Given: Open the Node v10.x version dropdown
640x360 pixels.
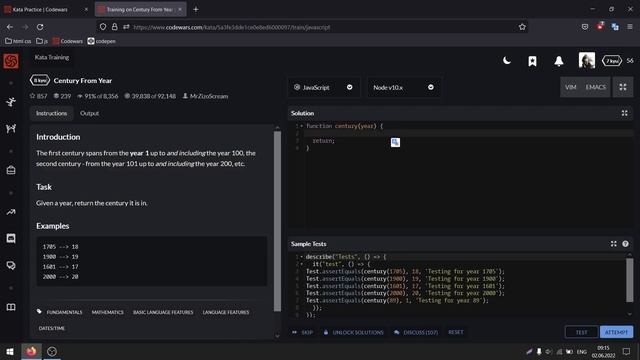Looking at the screenshot, I should (403, 87).
